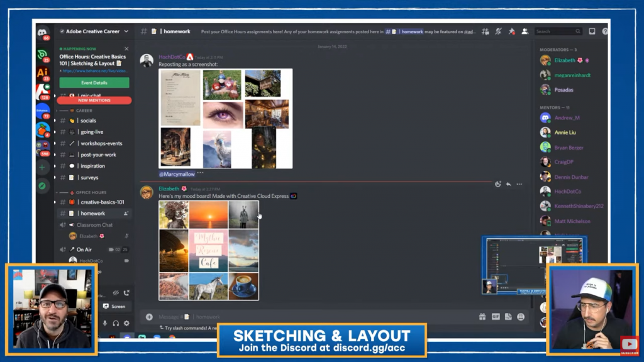Screen dimensions: 644x362
Task: Click the @Marcymallow mention
Action: pyautogui.click(x=177, y=174)
